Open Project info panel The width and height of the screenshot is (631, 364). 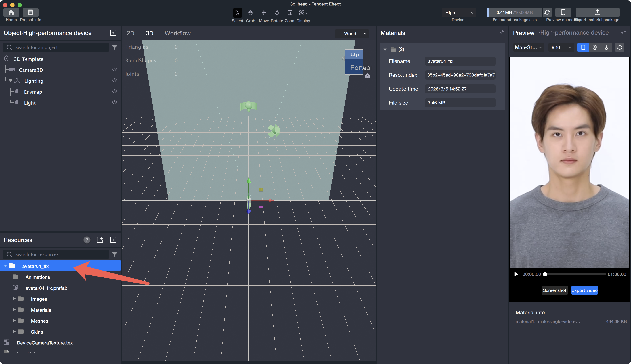(30, 12)
